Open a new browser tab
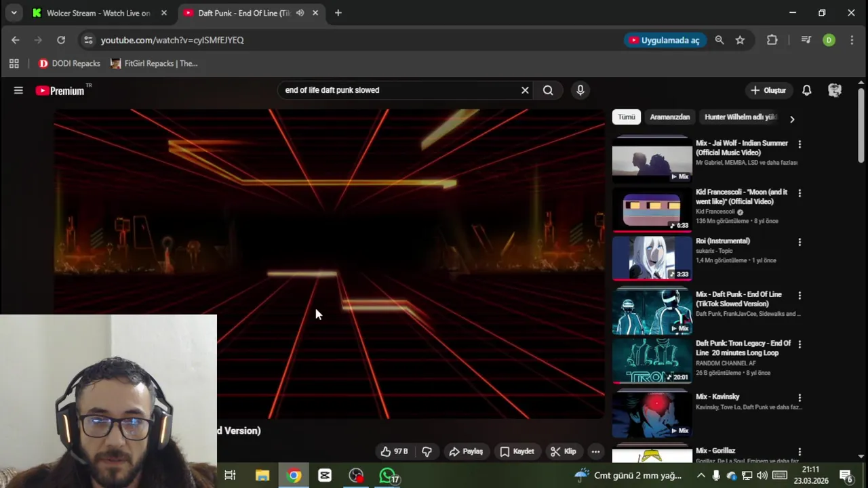The width and height of the screenshot is (868, 488). [x=338, y=13]
